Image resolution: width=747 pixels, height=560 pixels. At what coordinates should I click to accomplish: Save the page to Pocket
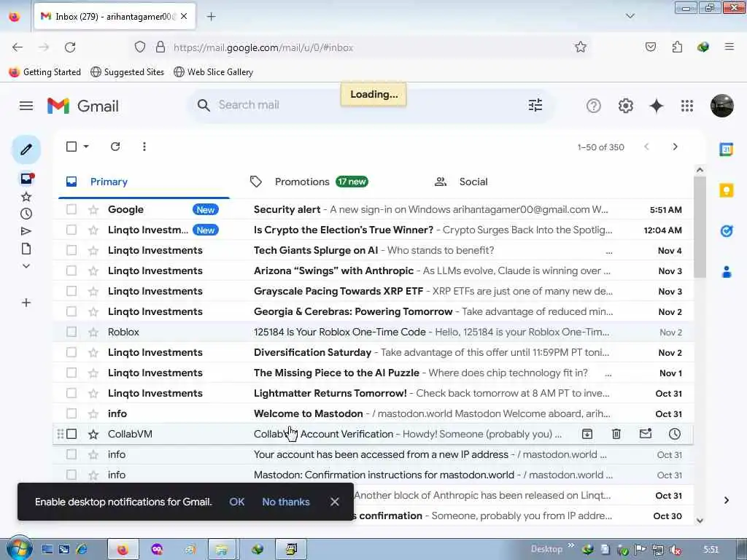click(651, 47)
